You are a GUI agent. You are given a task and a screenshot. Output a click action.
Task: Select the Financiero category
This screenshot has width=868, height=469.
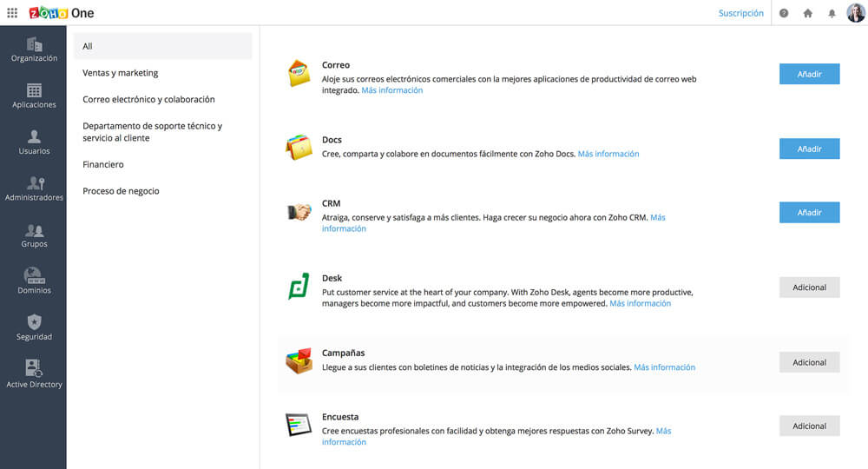point(103,164)
